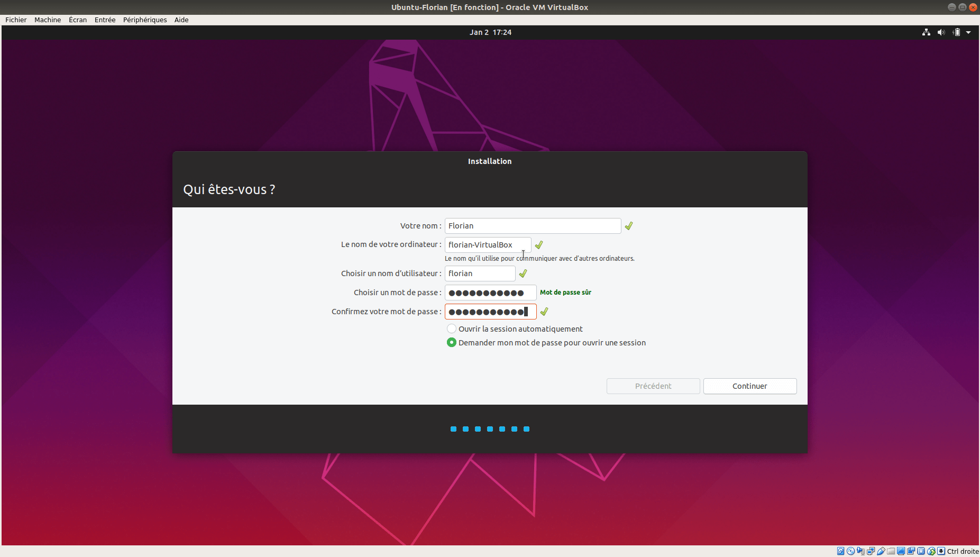The height and width of the screenshot is (557, 980).
Task: Open the Jan 2 17:24 clock dropdown
Action: click(x=490, y=32)
